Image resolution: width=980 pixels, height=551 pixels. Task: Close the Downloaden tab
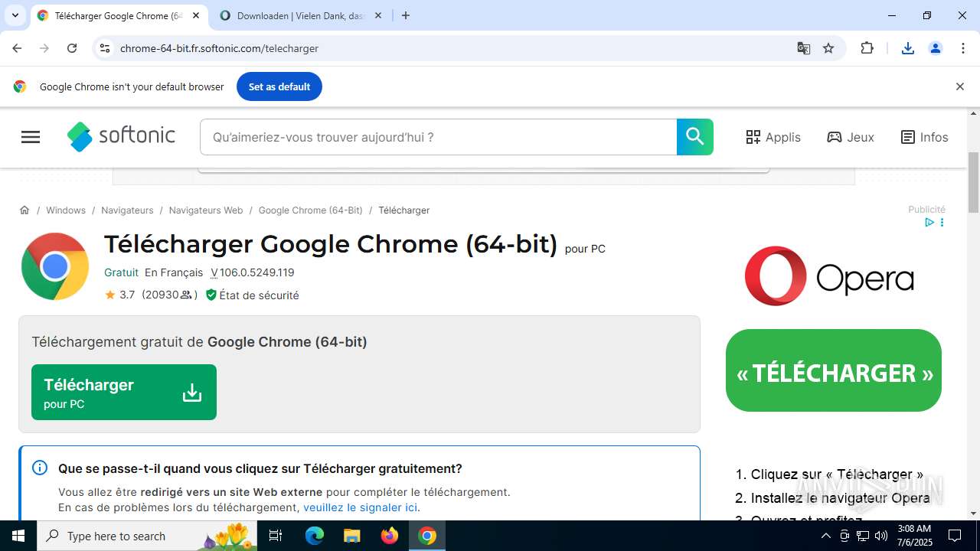click(377, 15)
